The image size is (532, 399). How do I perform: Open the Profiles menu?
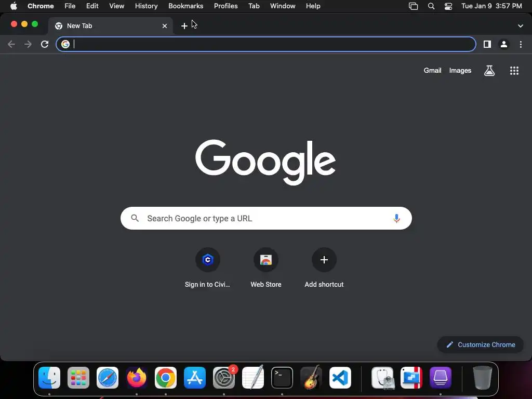coord(225,6)
